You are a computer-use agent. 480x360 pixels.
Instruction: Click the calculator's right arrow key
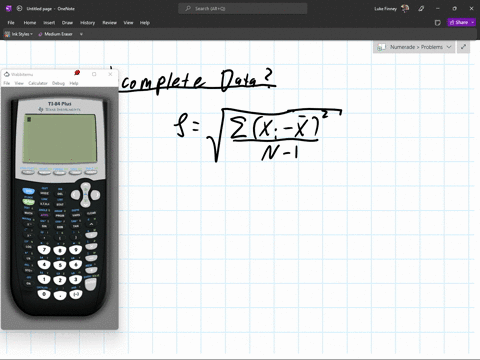(95, 195)
